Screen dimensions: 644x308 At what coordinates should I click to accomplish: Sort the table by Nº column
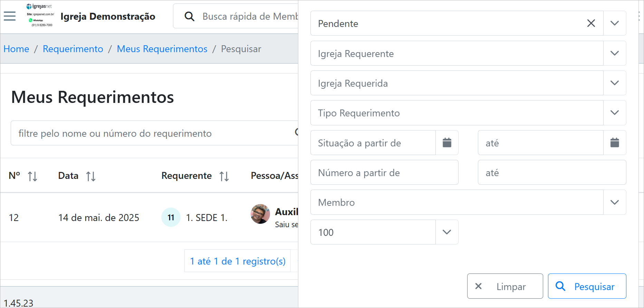click(32, 176)
